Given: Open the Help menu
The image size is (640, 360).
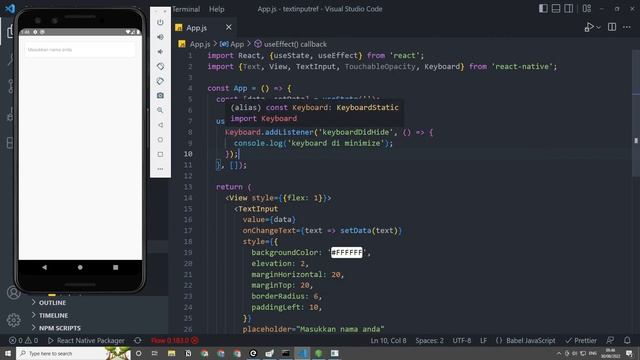Looking at the screenshot, I should [x=217, y=9].
